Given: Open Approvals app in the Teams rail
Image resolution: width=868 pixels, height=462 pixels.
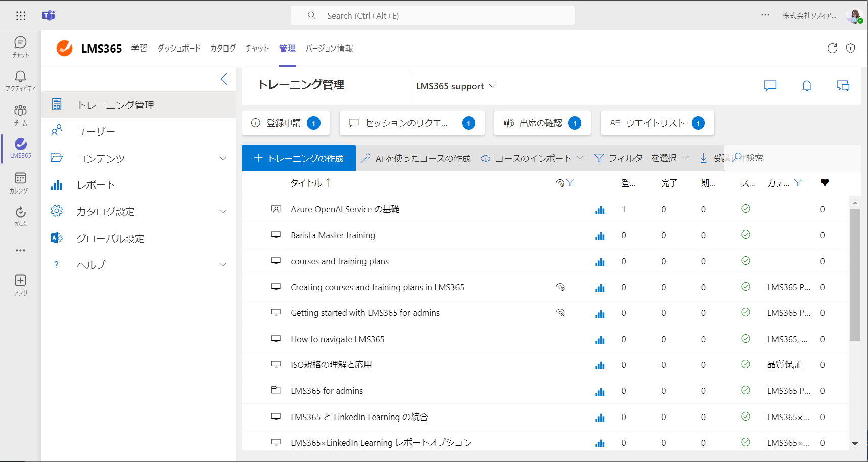Looking at the screenshot, I should tap(20, 216).
